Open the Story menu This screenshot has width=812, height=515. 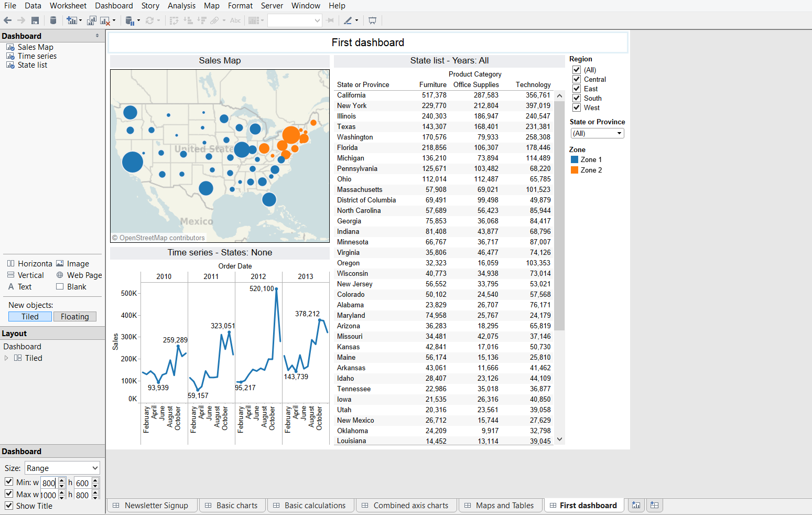pyautogui.click(x=150, y=6)
